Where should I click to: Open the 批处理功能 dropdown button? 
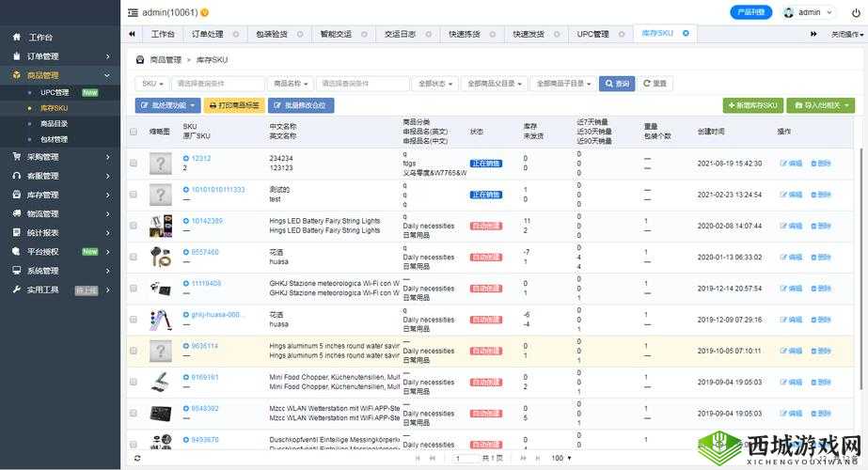pos(167,105)
